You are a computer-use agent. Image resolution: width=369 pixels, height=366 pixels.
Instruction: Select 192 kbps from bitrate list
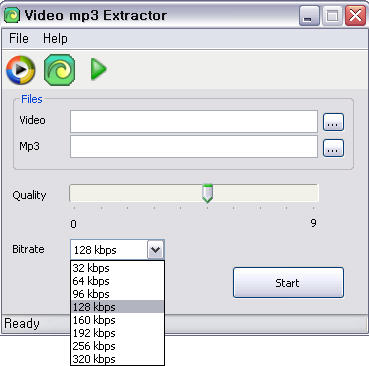coord(117,333)
